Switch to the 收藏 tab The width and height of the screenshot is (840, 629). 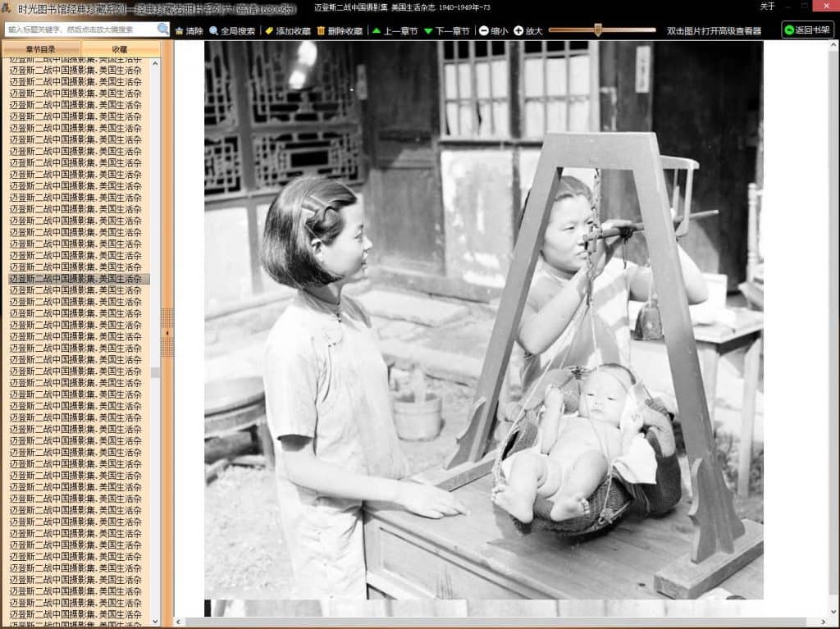(120, 49)
